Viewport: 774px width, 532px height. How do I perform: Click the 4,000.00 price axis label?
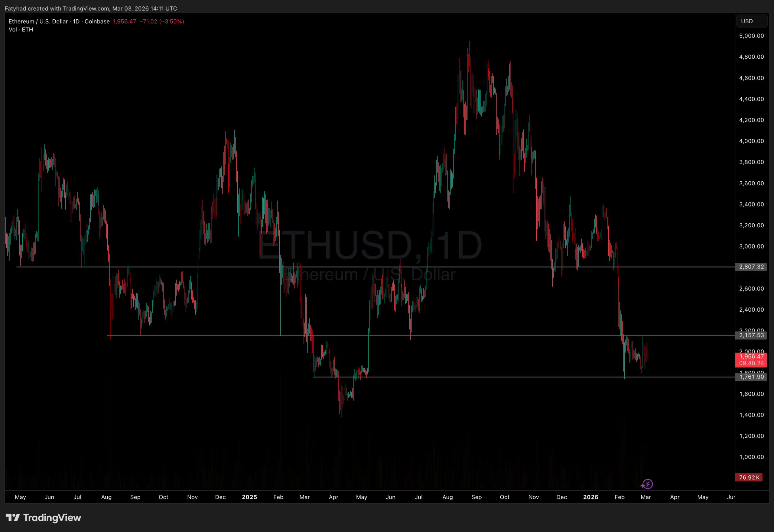pyautogui.click(x=751, y=141)
